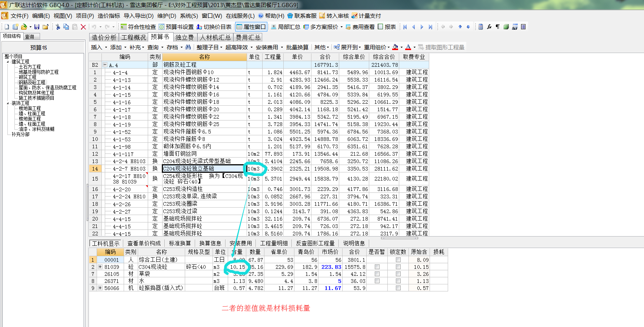Toggle 是否暂 checkbox for 水 row

[x=377, y=281]
